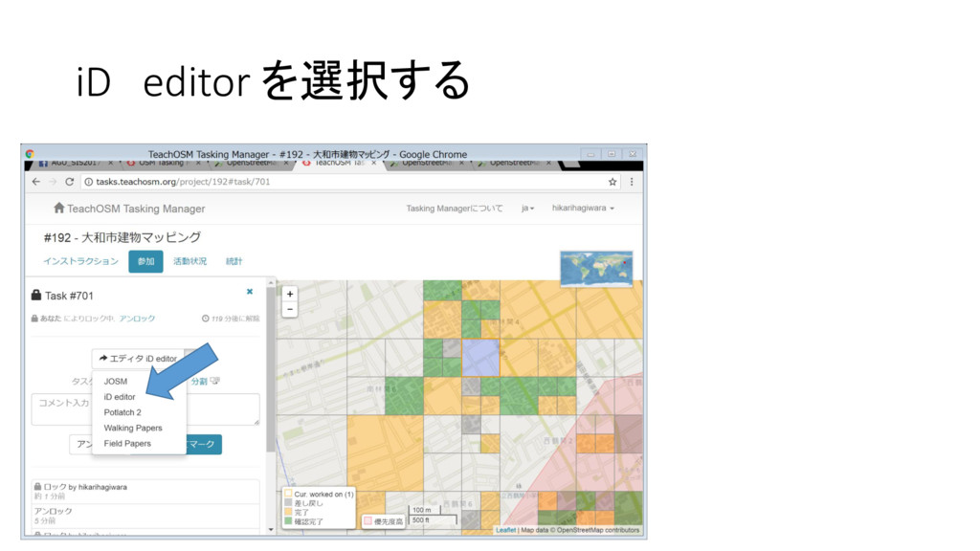The width and height of the screenshot is (980, 551).
Task: Click the アンロック link
Action: point(137,319)
